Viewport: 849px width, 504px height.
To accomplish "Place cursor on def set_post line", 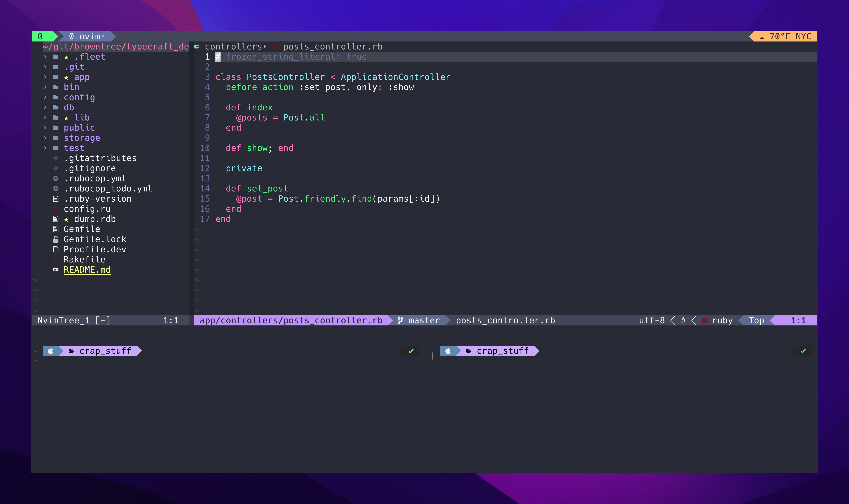I will pyautogui.click(x=257, y=189).
